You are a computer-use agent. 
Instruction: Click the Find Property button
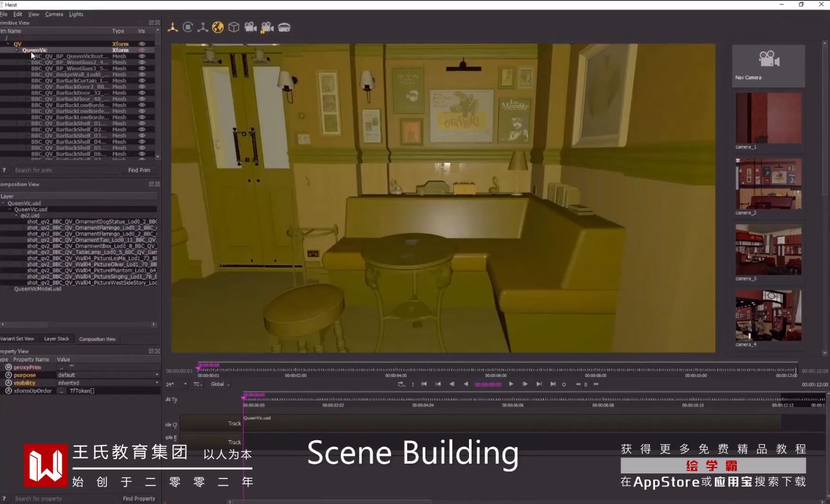(x=139, y=499)
